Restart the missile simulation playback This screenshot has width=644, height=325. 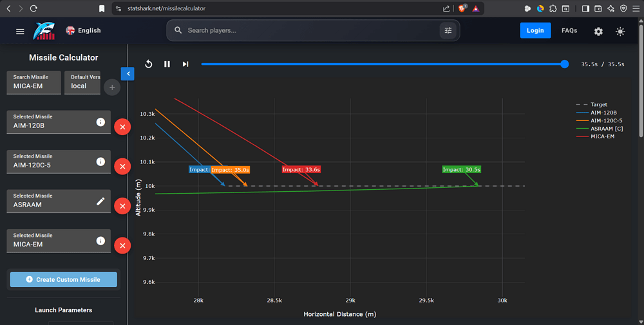pos(149,64)
